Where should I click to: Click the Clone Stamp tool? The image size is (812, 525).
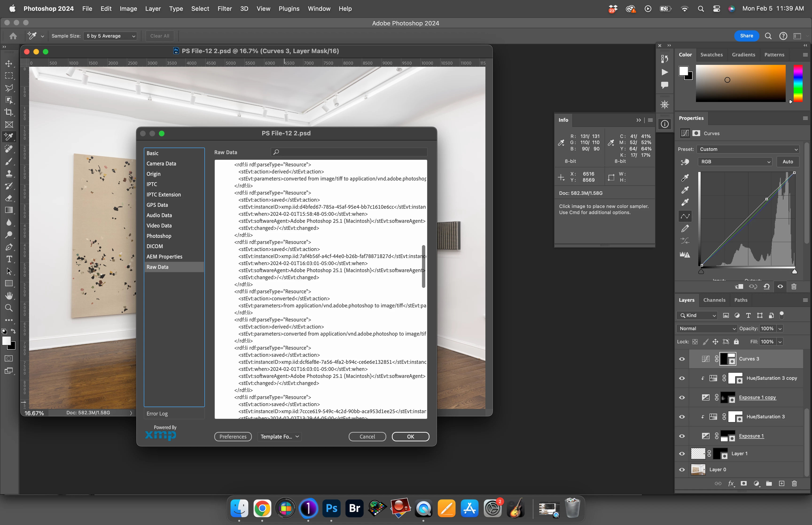pyautogui.click(x=9, y=173)
